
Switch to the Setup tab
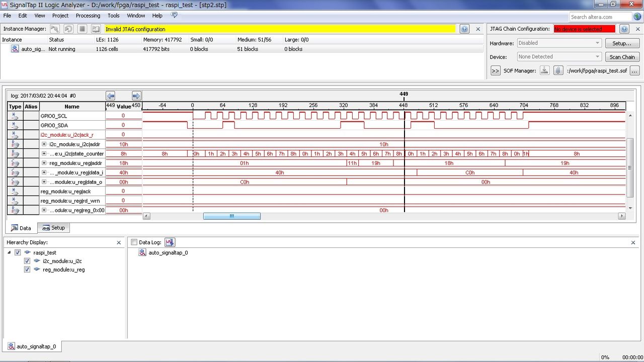pos(53,228)
